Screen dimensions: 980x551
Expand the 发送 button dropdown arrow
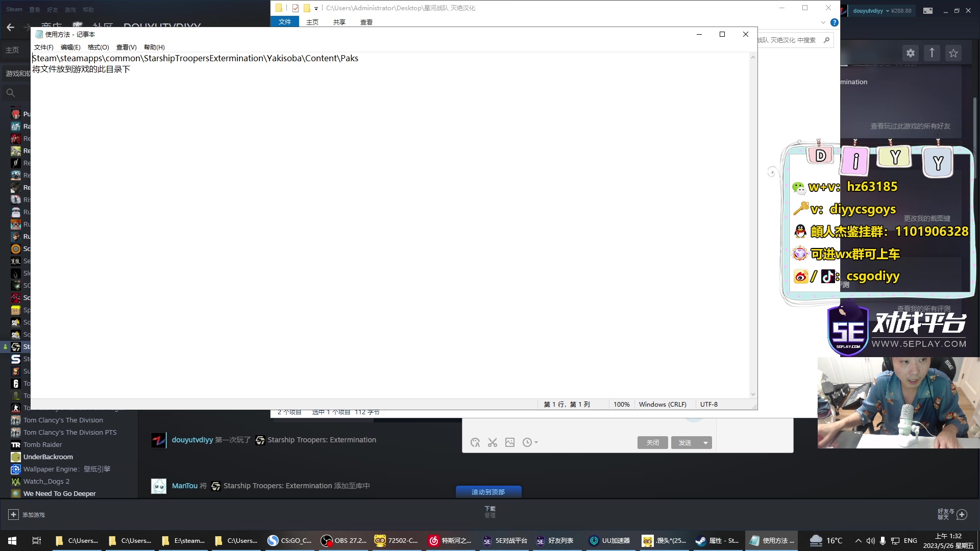(706, 443)
